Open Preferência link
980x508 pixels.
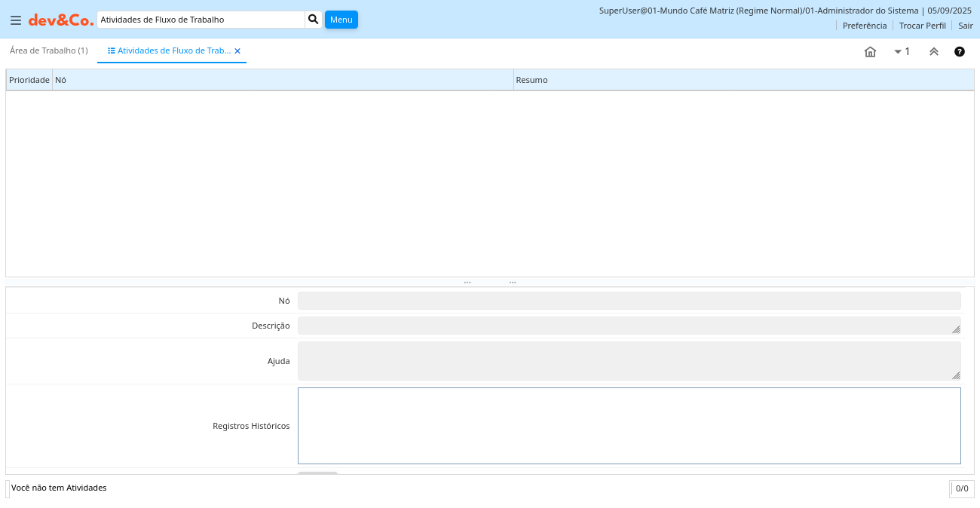(865, 26)
